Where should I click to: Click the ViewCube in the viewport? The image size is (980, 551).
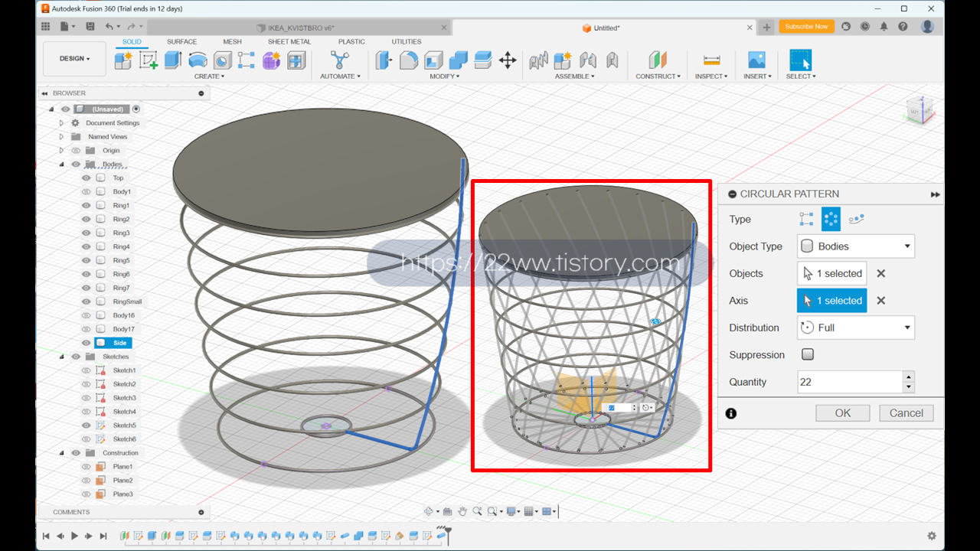(919, 110)
